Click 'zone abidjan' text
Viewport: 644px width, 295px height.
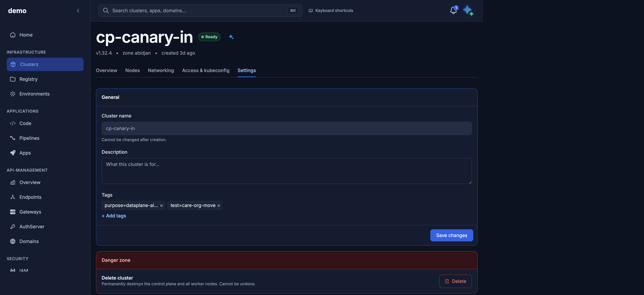pyautogui.click(x=137, y=53)
